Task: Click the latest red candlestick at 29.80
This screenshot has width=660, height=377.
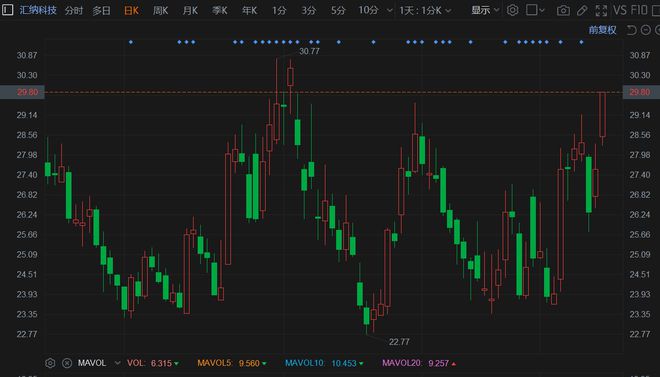Action: tap(602, 114)
